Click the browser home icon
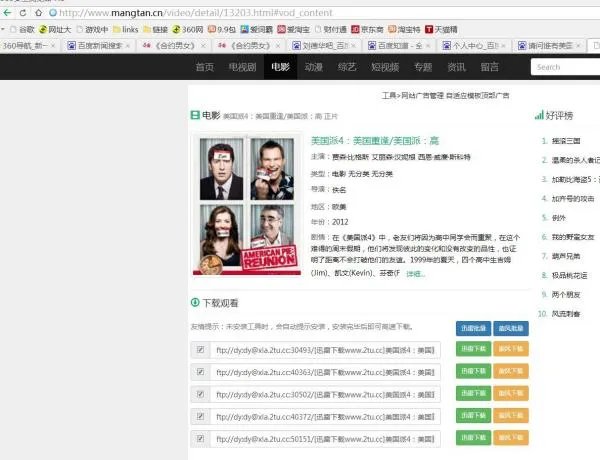600x460 pixels. [x=38, y=13]
